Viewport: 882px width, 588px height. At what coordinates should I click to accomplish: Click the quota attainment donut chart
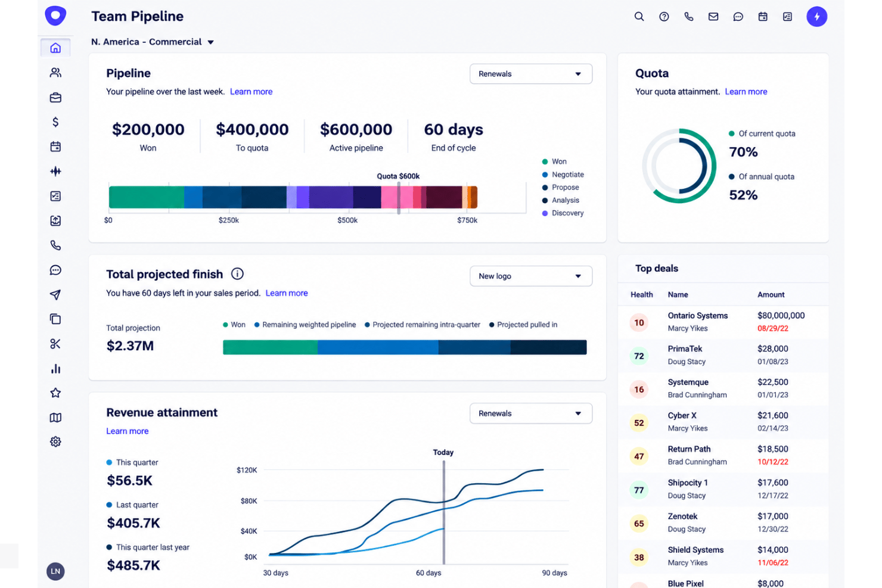click(x=679, y=166)
